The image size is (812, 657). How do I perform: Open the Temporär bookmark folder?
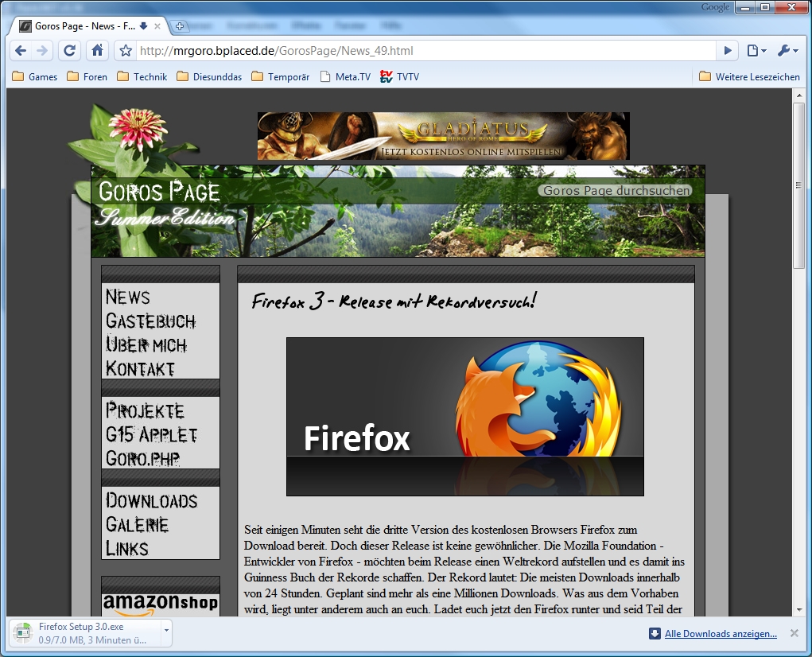click(280, 77)
